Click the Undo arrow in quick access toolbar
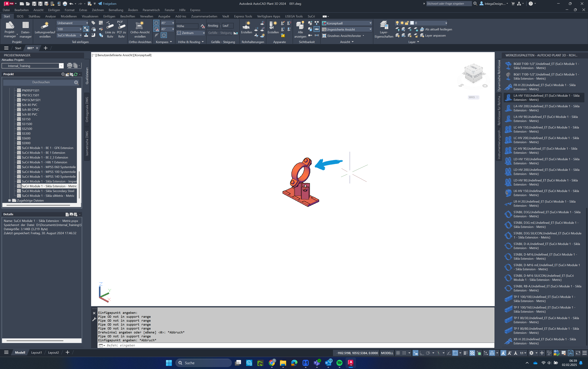The width and height of the screenshot is (588, 369). (71, 4)
